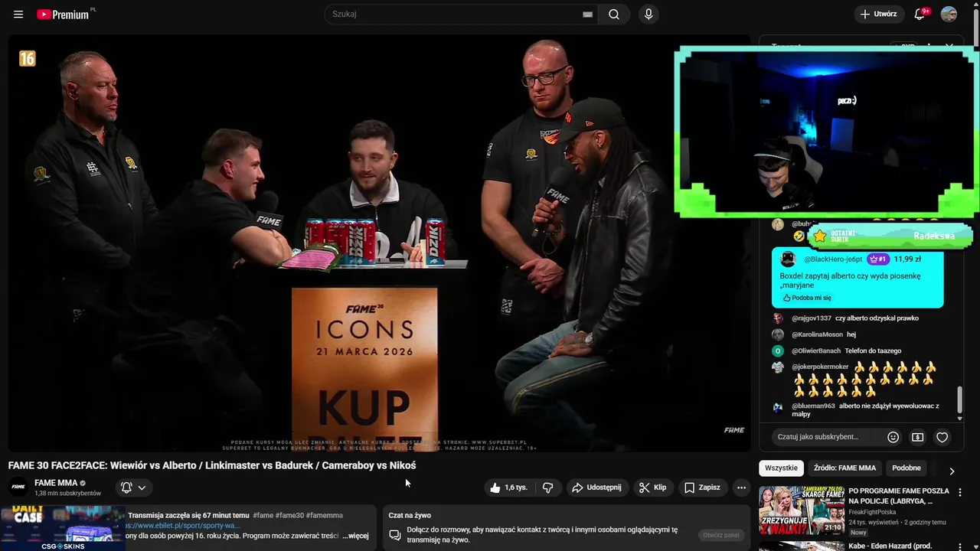
Task: Save the video with Zapisz
Action: click(702, 487)
